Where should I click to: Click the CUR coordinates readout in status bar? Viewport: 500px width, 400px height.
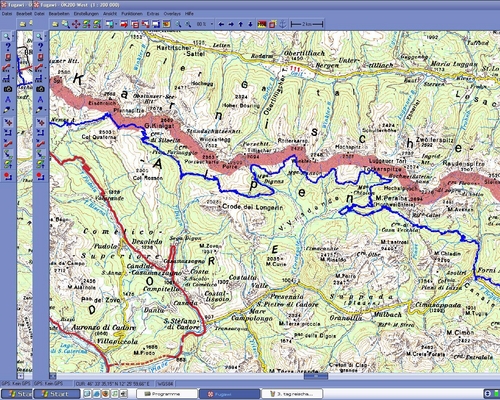[x=113, y=384]
